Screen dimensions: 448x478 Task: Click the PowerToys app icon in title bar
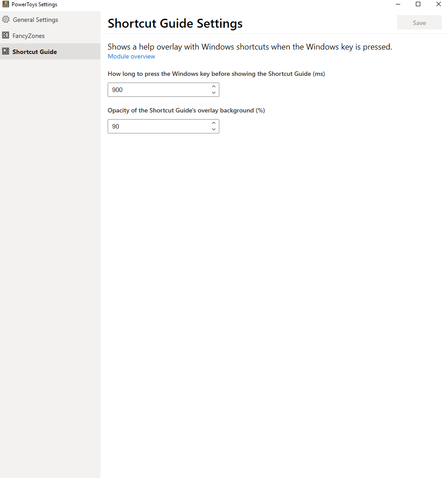[6, 4]
